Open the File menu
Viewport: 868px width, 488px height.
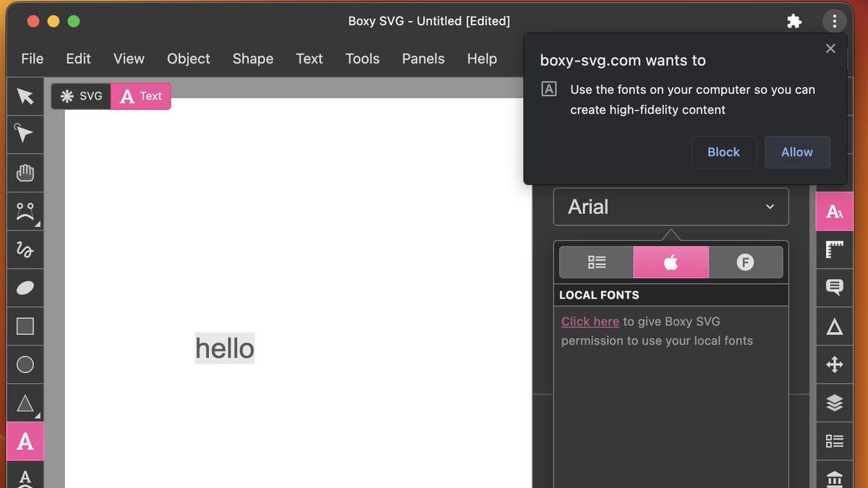click(x=33, y=59)
